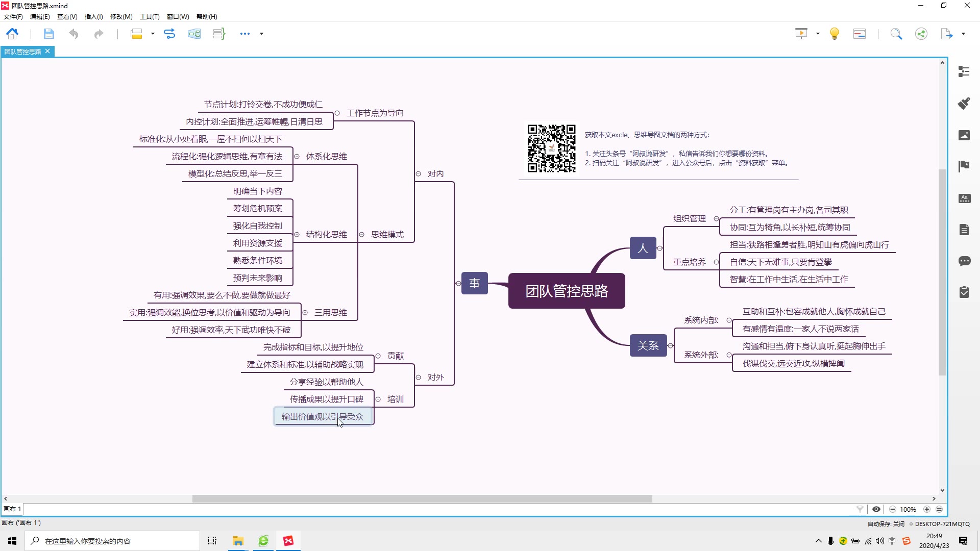The image size is (980, 551).
Task: Open dropdown next to ellipsis tools
Action: 261,34
